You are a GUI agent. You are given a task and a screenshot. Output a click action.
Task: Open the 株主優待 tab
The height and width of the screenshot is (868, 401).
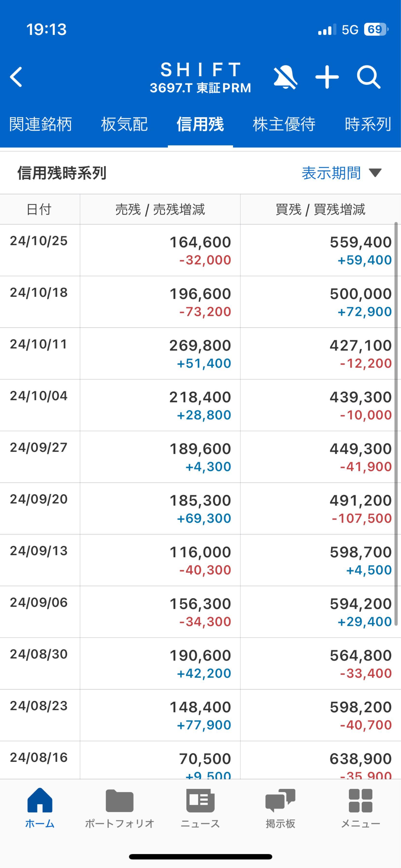click(x=284, y=124)
